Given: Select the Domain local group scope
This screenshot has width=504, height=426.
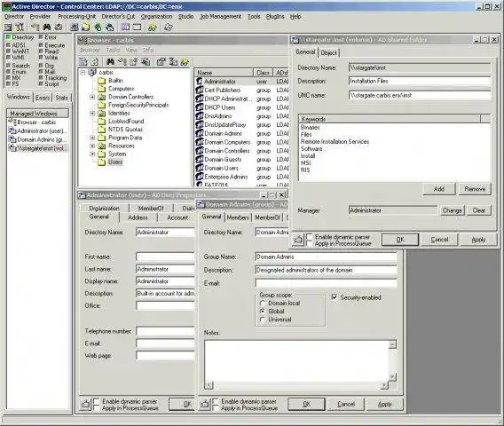Looking at the screenshot, I should click(x=263, y=303).
